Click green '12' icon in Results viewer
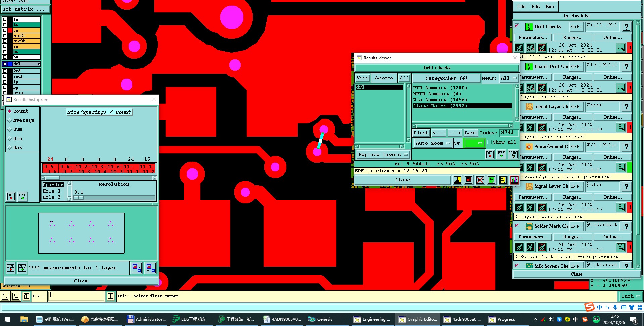Viewport: 644px width, 326px height. tap(491, 180)
